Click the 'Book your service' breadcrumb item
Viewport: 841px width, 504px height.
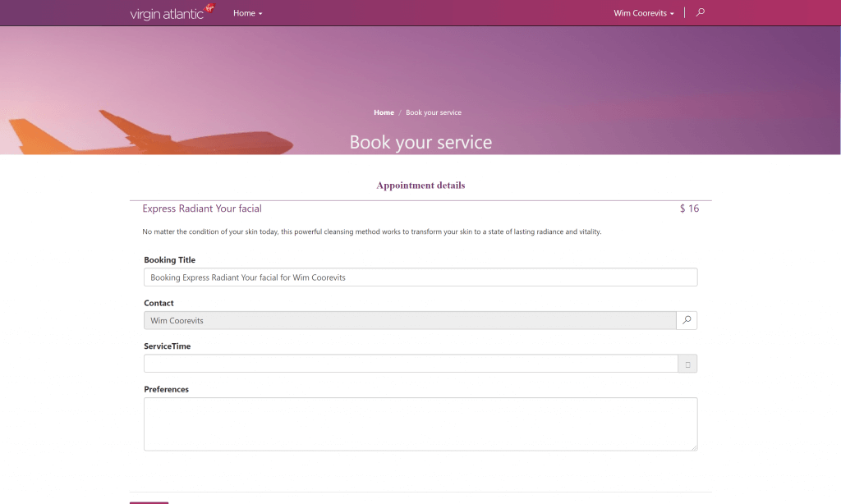434,112
